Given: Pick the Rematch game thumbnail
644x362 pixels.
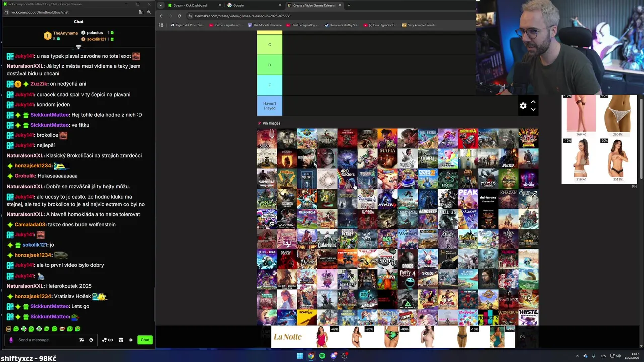Looking at the screenshot, I should [307, 219].
